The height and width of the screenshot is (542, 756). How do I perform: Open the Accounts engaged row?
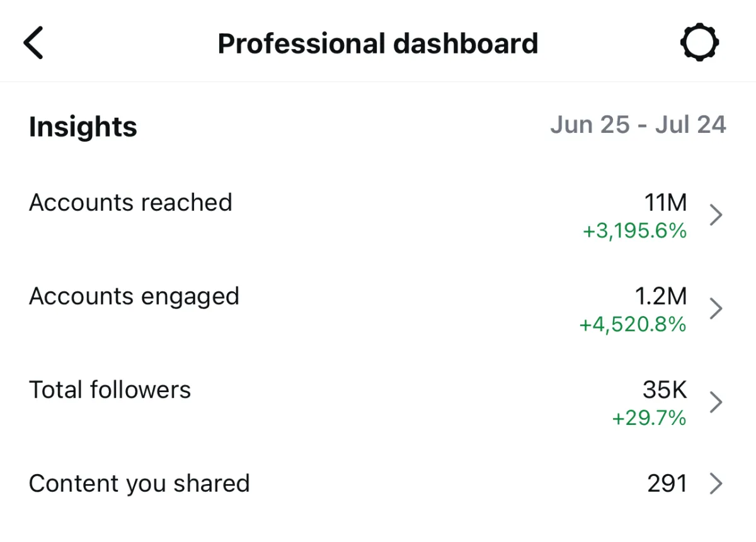(x=378, y=310)
